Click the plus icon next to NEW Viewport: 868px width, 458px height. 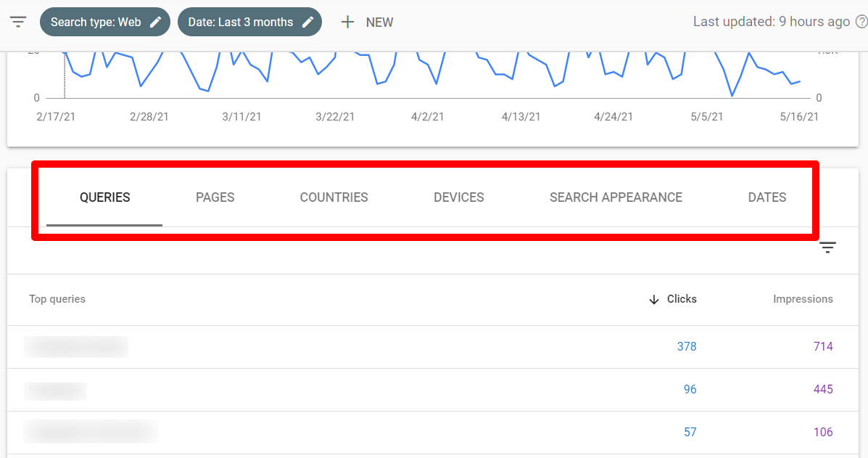click(347, 22)
